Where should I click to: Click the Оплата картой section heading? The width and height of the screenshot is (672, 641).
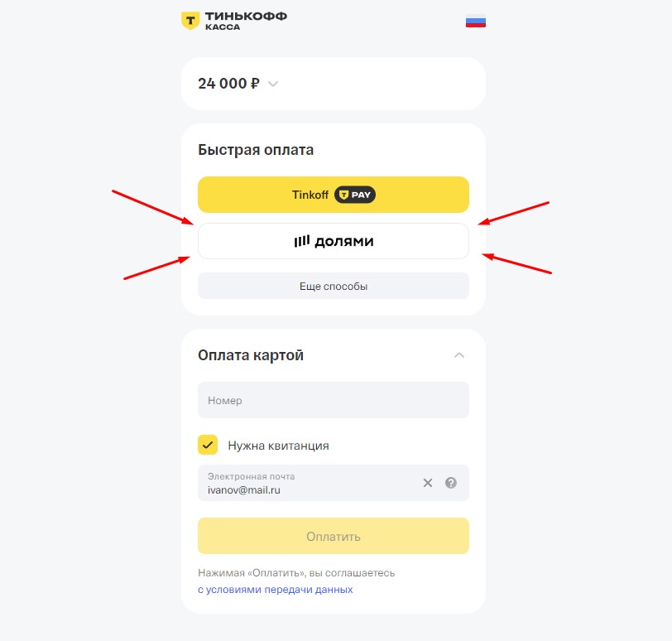(251, 355)
